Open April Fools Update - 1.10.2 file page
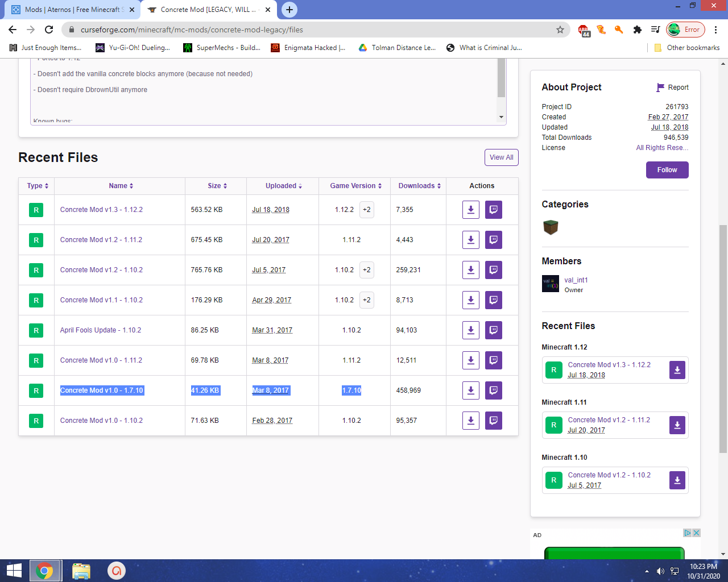728x582 pixels. tap(101, 330)
